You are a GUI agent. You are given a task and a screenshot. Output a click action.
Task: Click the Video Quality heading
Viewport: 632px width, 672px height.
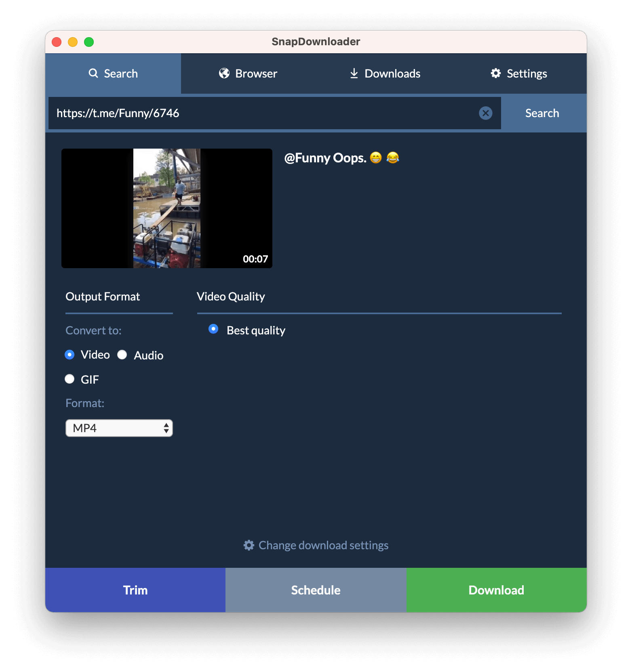pos(231,296)
